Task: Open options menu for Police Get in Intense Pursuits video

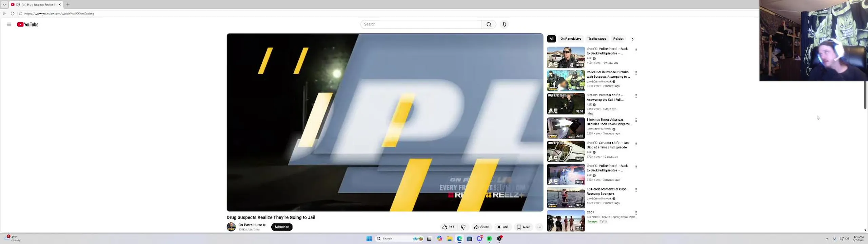Action: point(636,73)
